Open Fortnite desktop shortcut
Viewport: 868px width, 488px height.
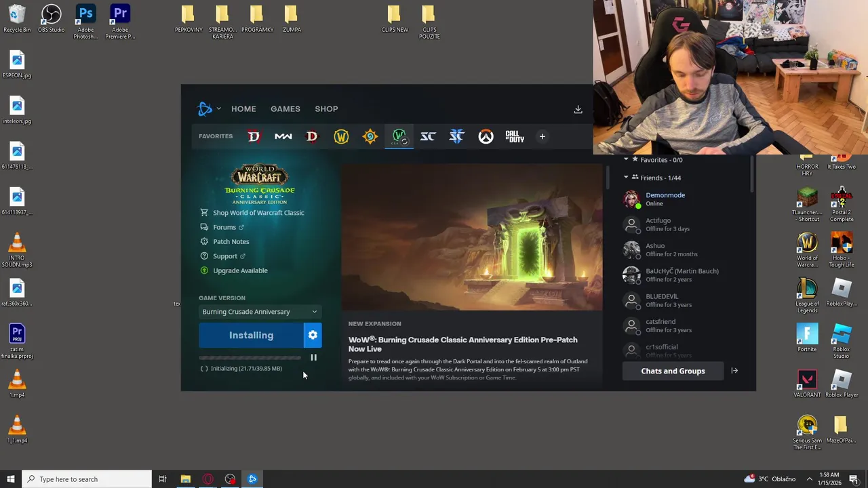tap(807, 338)
